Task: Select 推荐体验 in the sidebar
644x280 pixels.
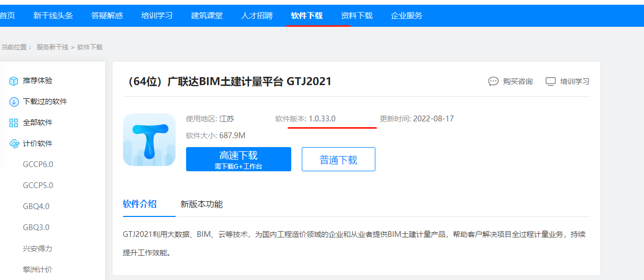Action: (38, 81)
